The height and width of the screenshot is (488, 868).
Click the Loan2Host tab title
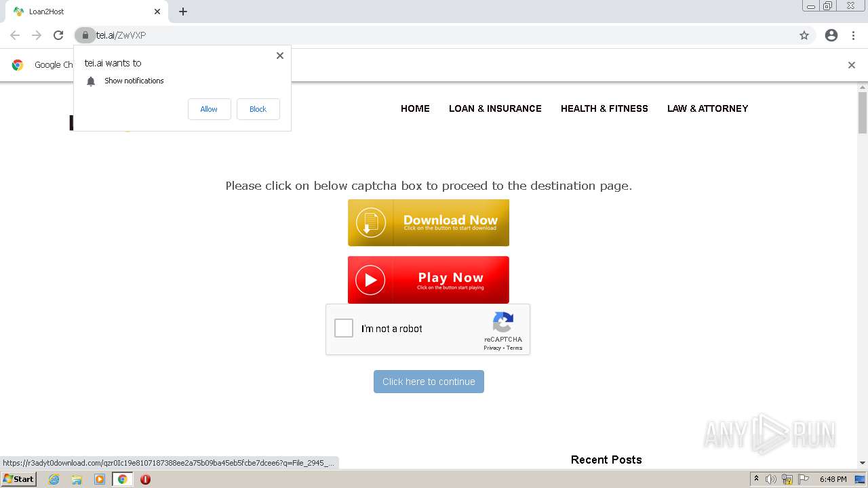47,12
